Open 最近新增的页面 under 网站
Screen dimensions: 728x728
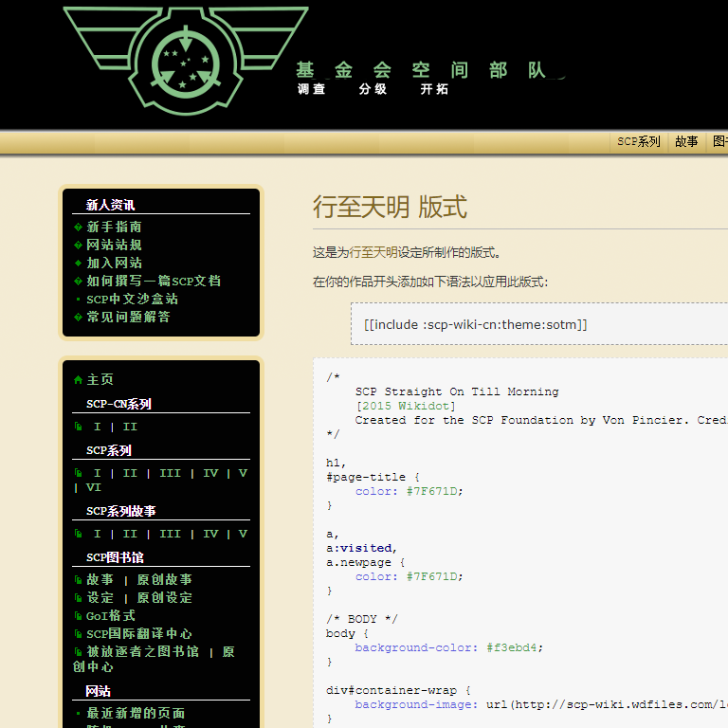point(136,714)
